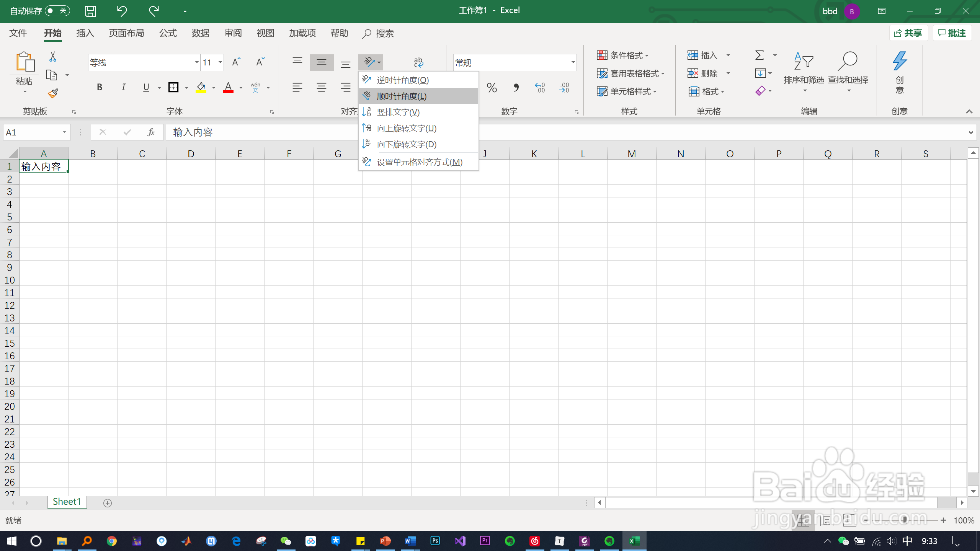Image resolution: width=980 pixels, height=551 pixels.
Task: Expand the number format 常规 dropdown
Action: pos(573,62)
